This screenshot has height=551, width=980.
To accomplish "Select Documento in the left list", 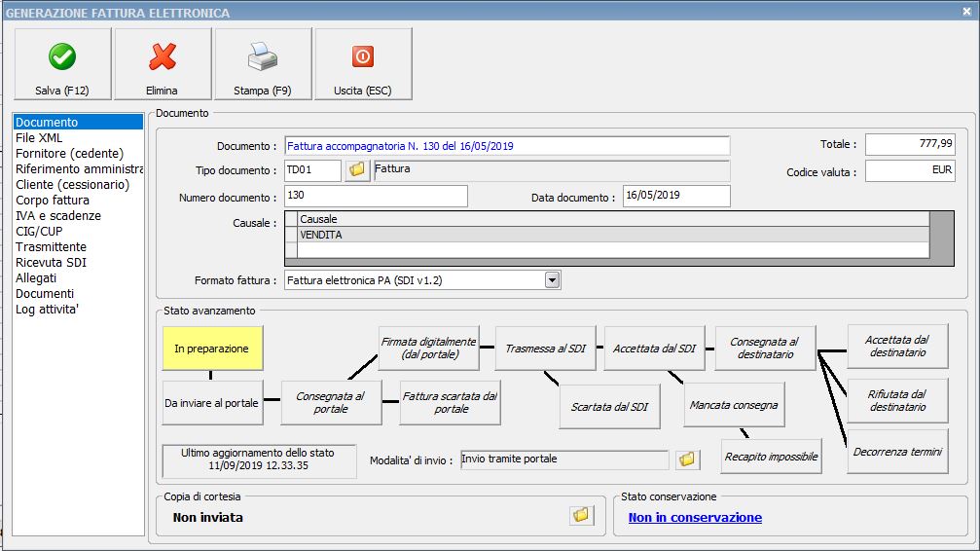I will [78, 122].
